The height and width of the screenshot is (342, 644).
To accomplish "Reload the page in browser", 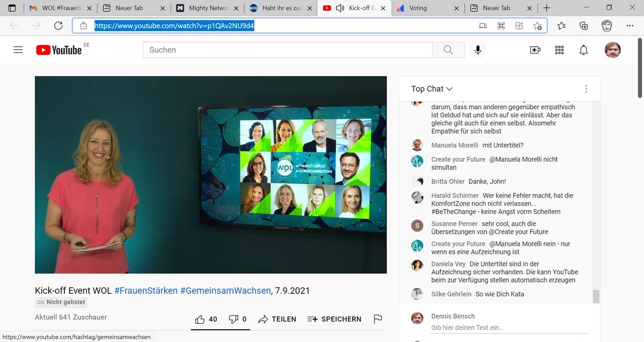I will point(58,26).
